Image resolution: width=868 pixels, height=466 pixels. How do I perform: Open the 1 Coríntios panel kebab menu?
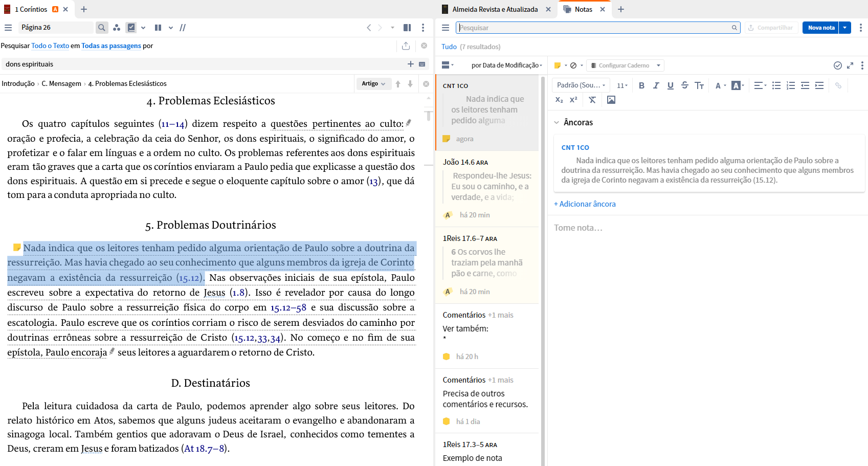[423, 28]
